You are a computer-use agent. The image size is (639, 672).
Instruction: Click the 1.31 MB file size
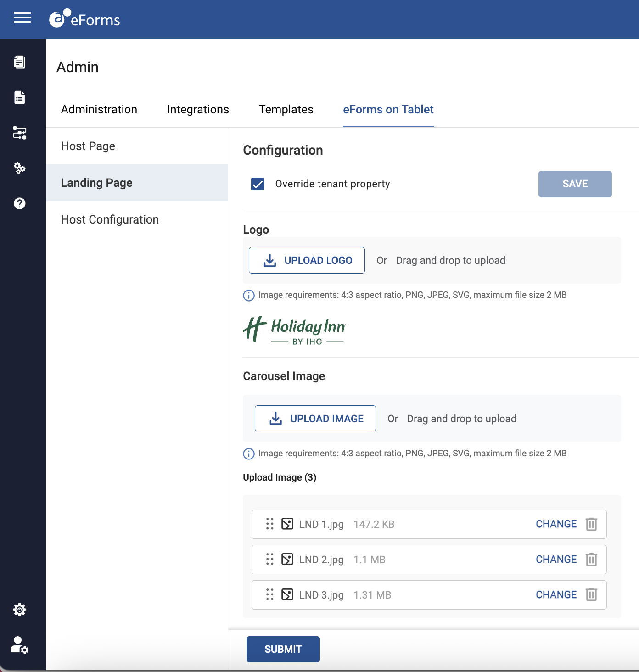372,595
